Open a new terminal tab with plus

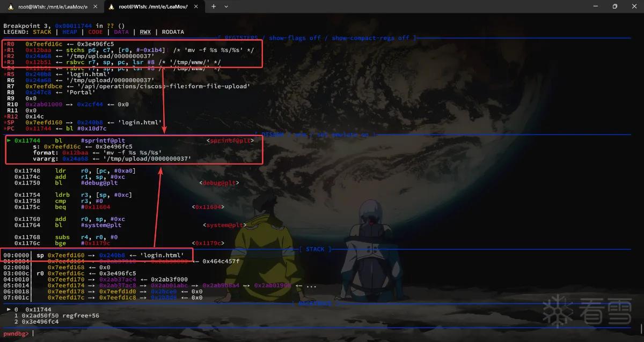[x=213, y=6]
